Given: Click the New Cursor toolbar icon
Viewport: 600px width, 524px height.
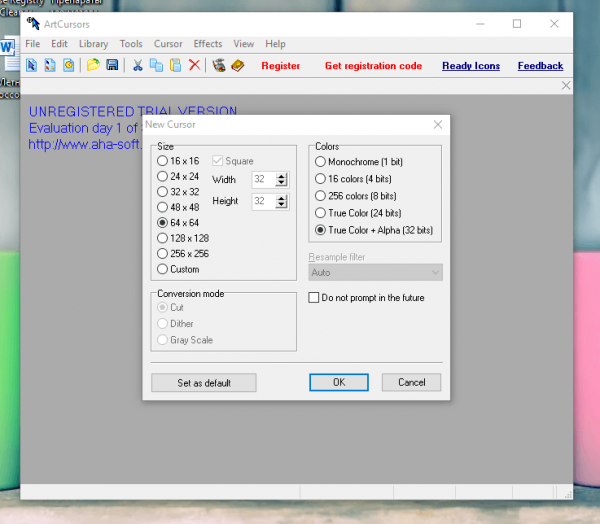Looking at the screenshot, I should [x=32, y=65].
